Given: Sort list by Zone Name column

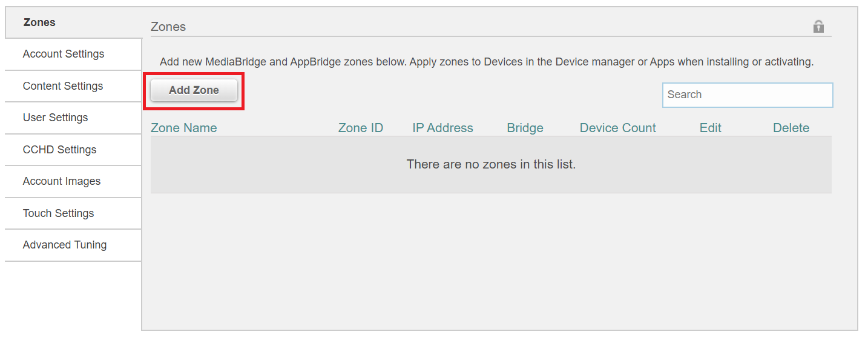Looking at the screenshot, I should coord(183,128).
